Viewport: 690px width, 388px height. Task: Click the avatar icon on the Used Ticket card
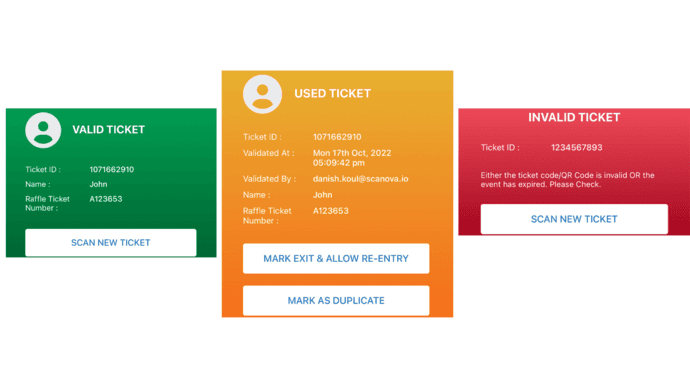pos(262,94)
